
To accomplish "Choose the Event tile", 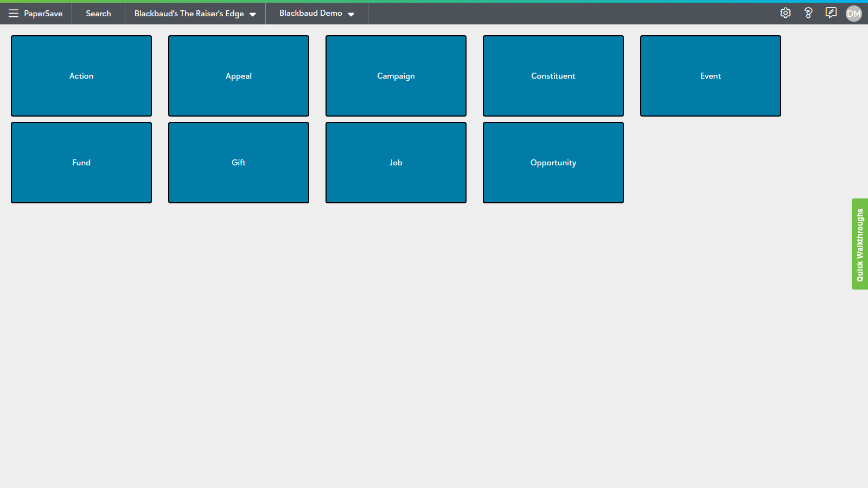I will click(x=711, y=76).
